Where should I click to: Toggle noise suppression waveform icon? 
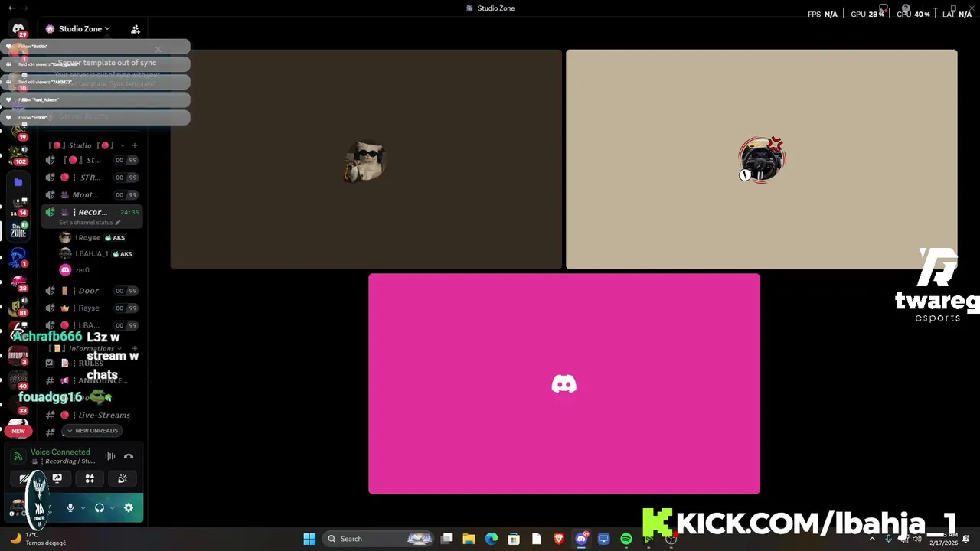click(110, 456)
